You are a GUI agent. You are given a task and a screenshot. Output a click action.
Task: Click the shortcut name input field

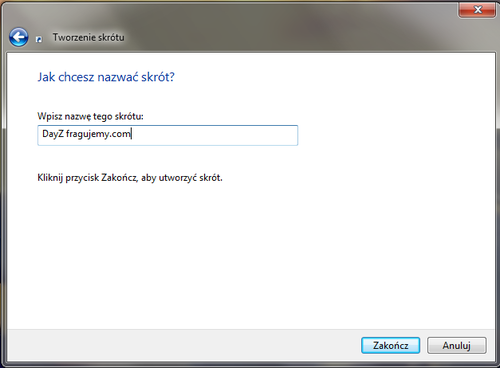167,135
